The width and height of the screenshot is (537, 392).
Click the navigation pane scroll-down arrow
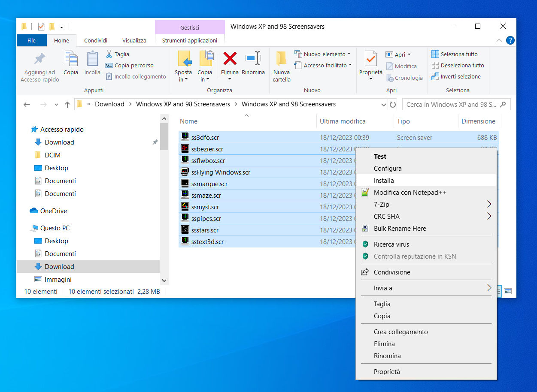pyautogui.click(x=164, y=280)
